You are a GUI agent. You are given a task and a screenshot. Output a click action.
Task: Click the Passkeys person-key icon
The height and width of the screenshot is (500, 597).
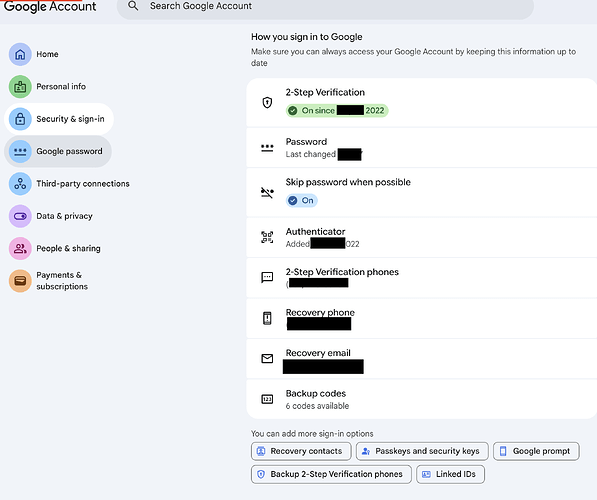pyautogui.click(x=366, y=451)
